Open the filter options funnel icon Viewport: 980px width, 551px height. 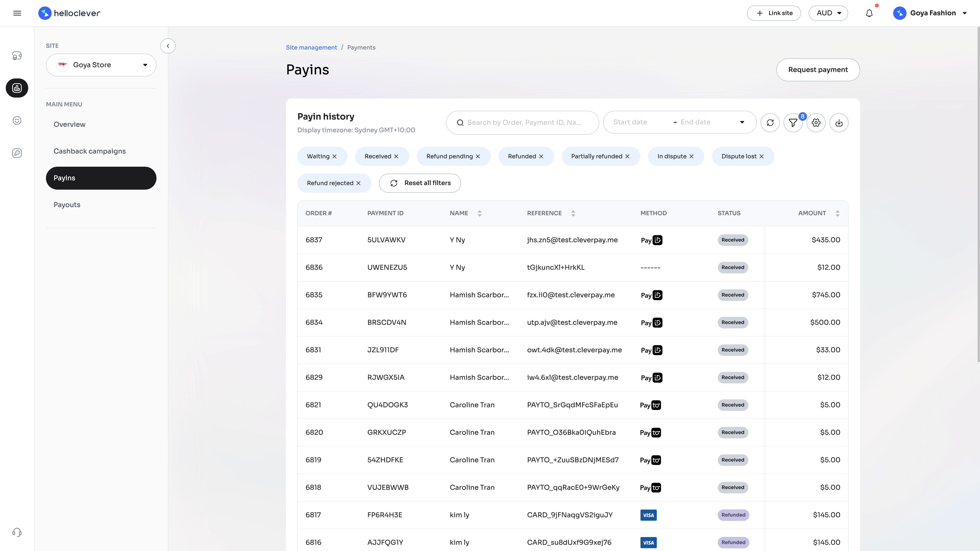793,123
